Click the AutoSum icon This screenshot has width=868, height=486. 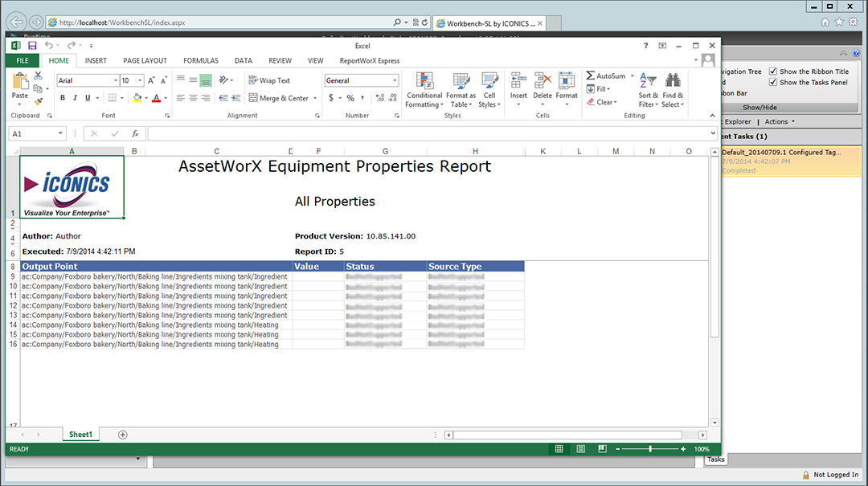click(x=591, y=76)
